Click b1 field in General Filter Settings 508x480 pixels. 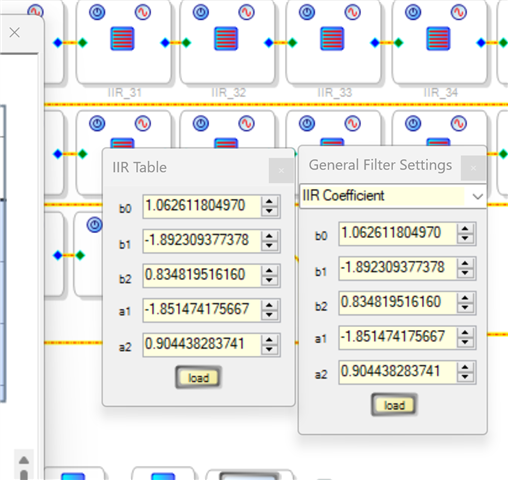[398, 268]
